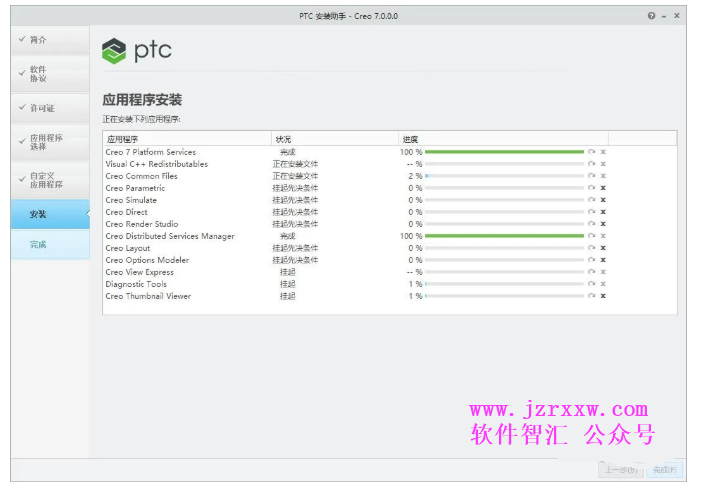This screenshot has height=489, width=704.
Task: Select the highlighted 安装 step
Action: [x=50, y=214]
